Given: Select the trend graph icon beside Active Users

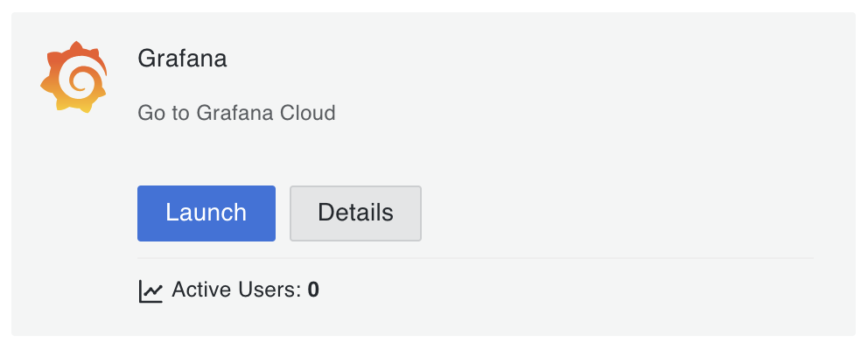Looking at the screenshot, I should point(150,290).
